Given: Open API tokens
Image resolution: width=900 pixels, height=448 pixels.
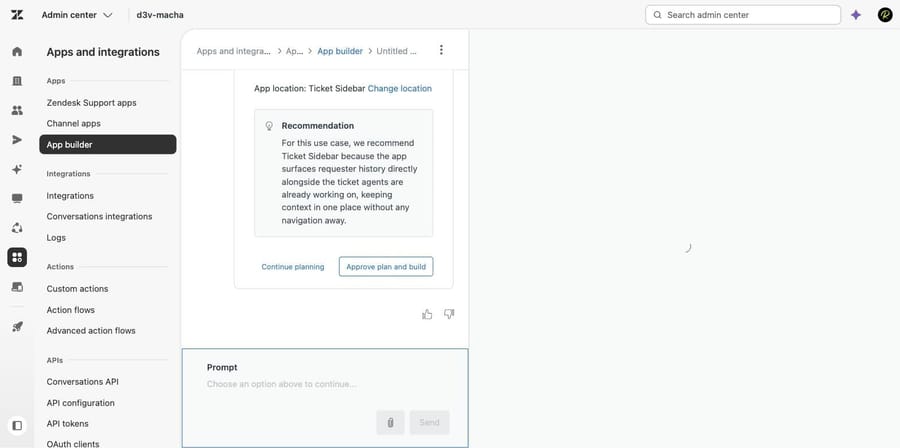Looking at the screenshot, I should 68,423.
